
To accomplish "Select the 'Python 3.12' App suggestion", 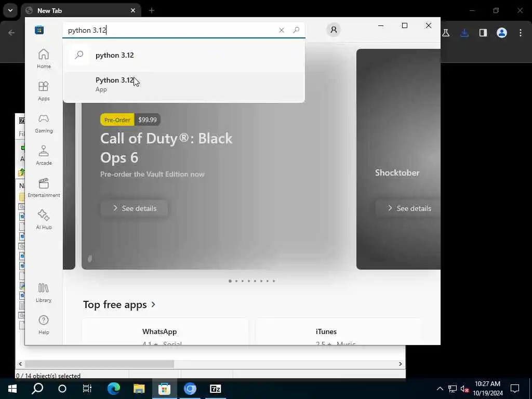I will [x=184, y=85].
